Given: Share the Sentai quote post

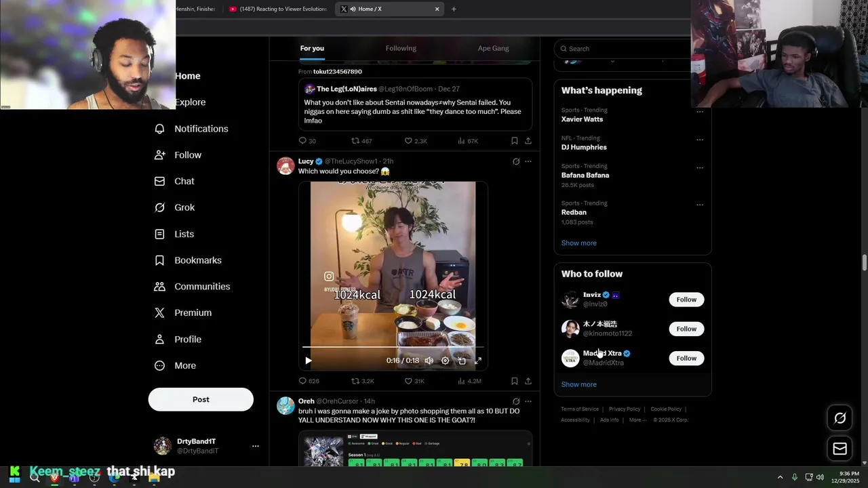Looking at the screenshot, I should point(528,141).
